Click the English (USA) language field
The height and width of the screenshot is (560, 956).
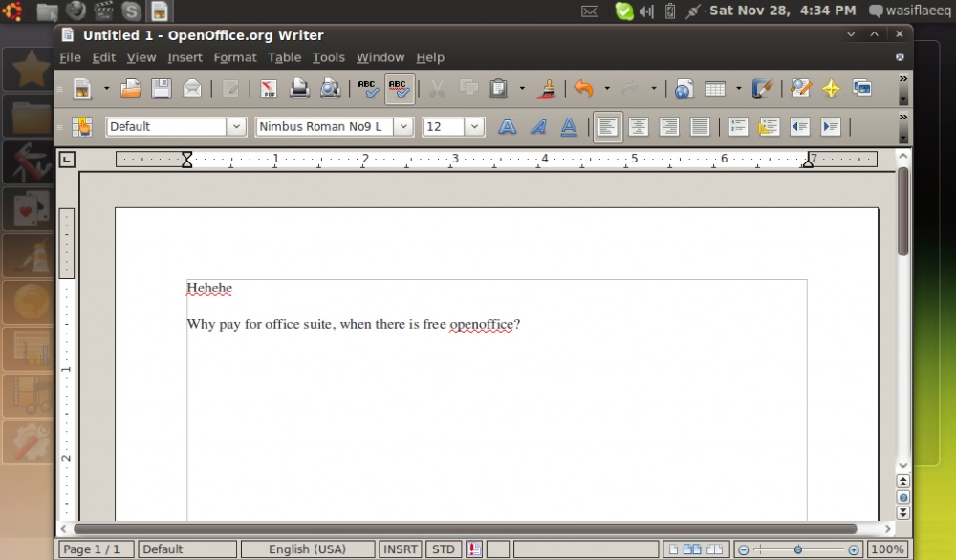point(308,549)
